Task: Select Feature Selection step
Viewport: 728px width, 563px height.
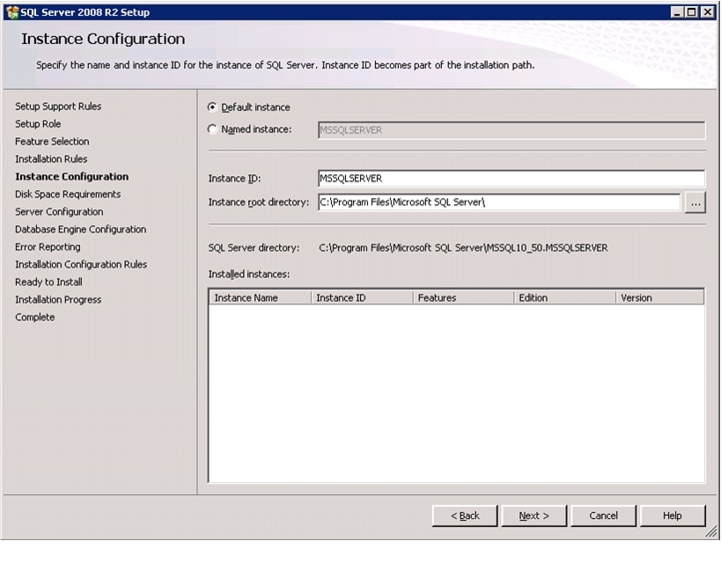Action: point(52,142)
